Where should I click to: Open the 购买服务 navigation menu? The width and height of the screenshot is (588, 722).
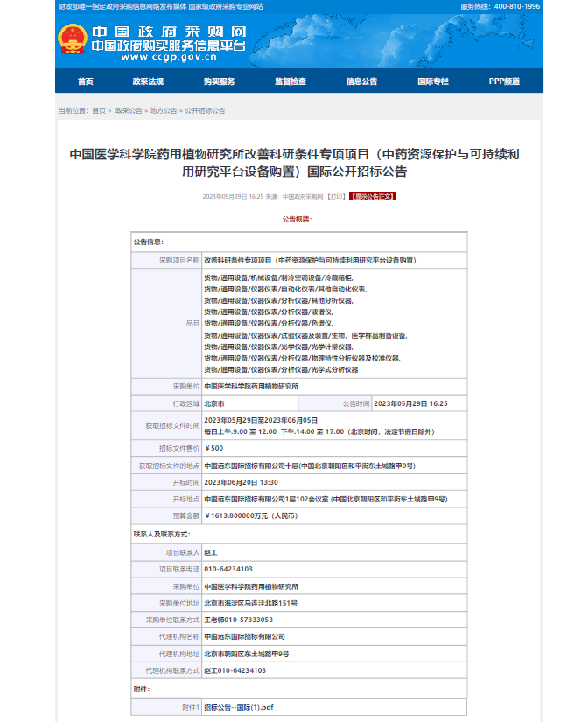[219, 81]
